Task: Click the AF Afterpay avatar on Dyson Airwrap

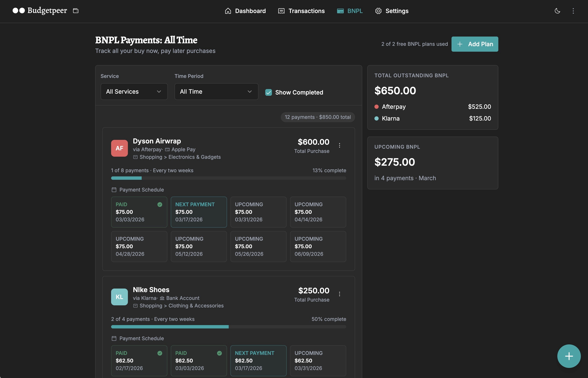Action: (x=119, y=148)
